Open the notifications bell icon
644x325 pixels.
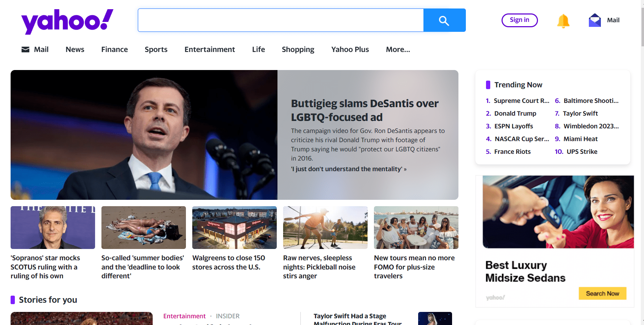pyautogui.click(x=563, y=21)
